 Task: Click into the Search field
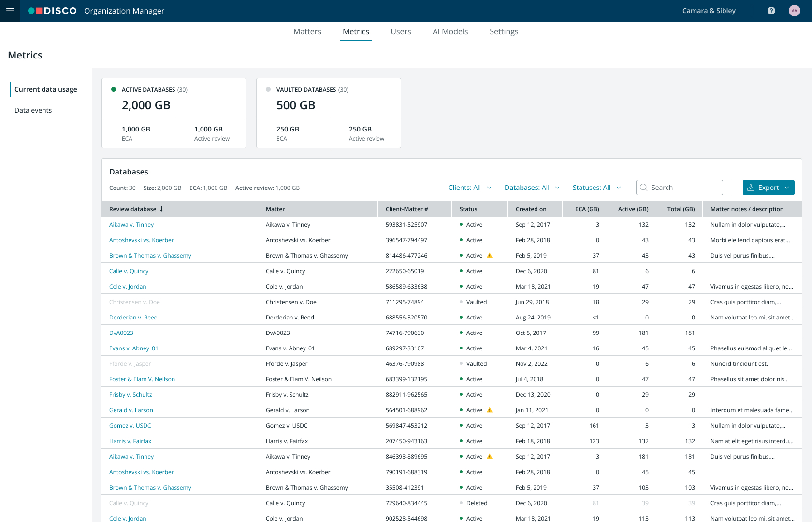click(x=680, y=188)
